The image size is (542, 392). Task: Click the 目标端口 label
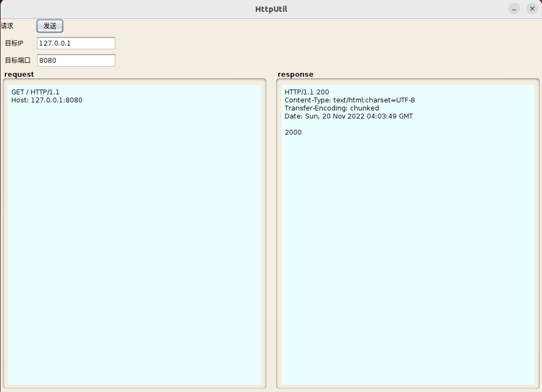coord(18,60)
